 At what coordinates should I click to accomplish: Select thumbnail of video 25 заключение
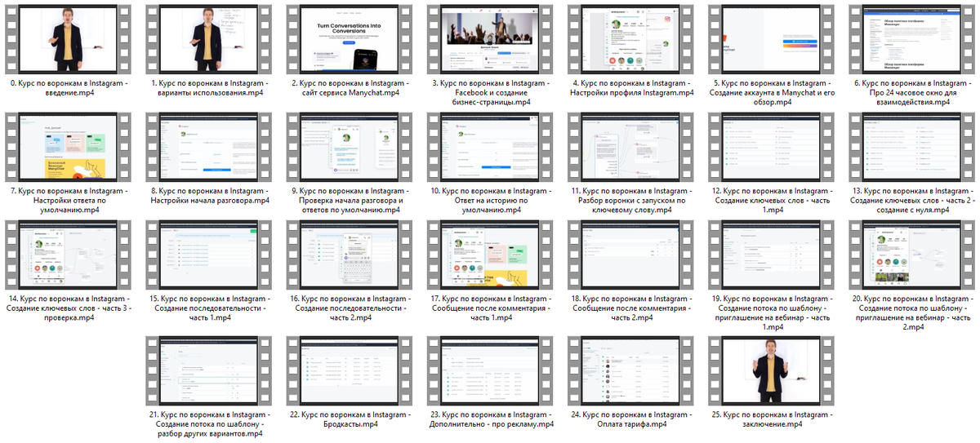click(x=771, y=370)
